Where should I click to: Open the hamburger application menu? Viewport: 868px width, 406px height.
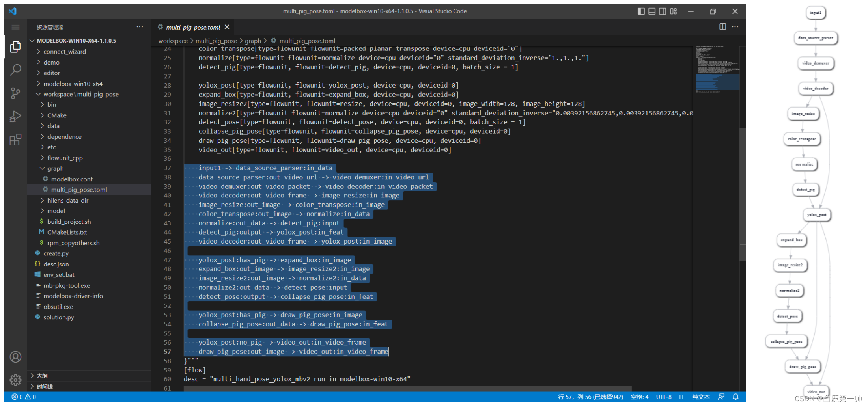click(15, 27)
